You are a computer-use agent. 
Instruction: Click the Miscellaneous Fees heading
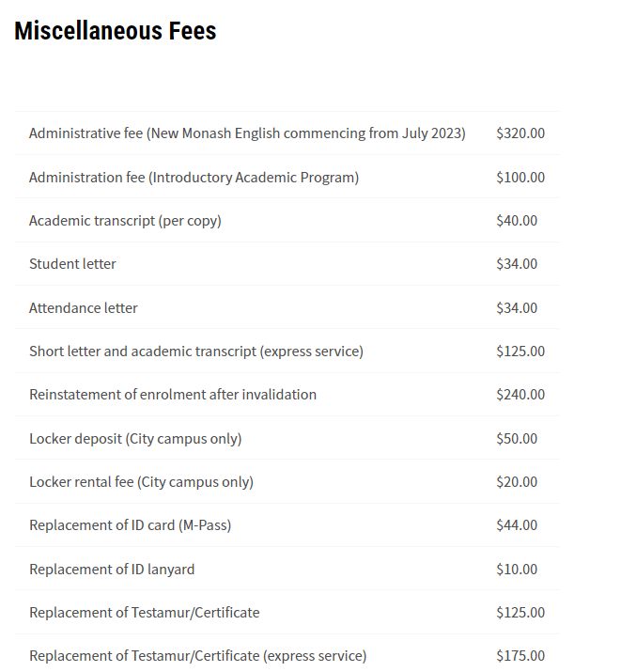[x=115, y=31]
